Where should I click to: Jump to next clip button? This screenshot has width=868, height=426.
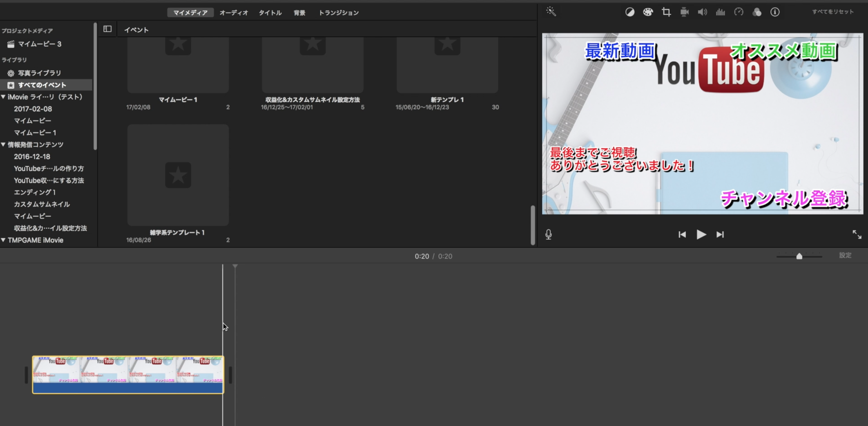720,235
